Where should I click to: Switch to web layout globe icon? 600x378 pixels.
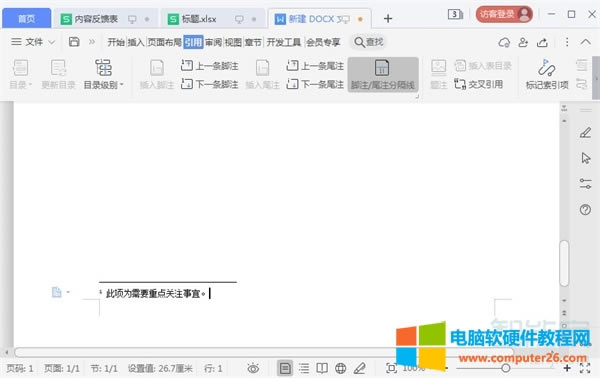341,368
